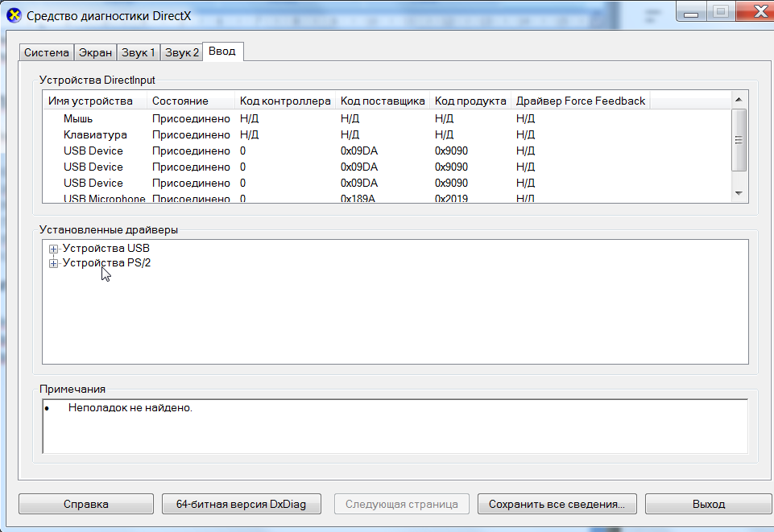774x532 pixels.
Task: Click the Следующая страница button
Action: (x=402, y=504)
